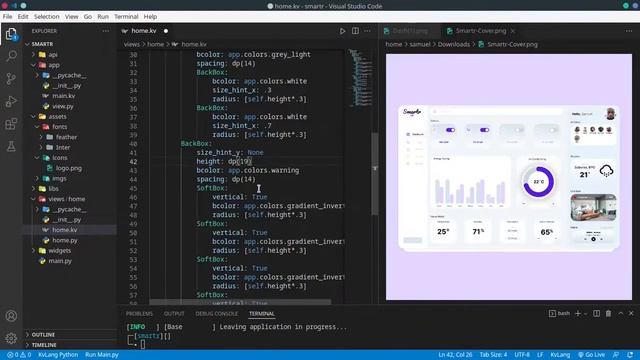Image resolution: width=640 pixels, height=360 pixels.
Task: Click the Smartr cover image preview
Action: (x=509, y=177)
